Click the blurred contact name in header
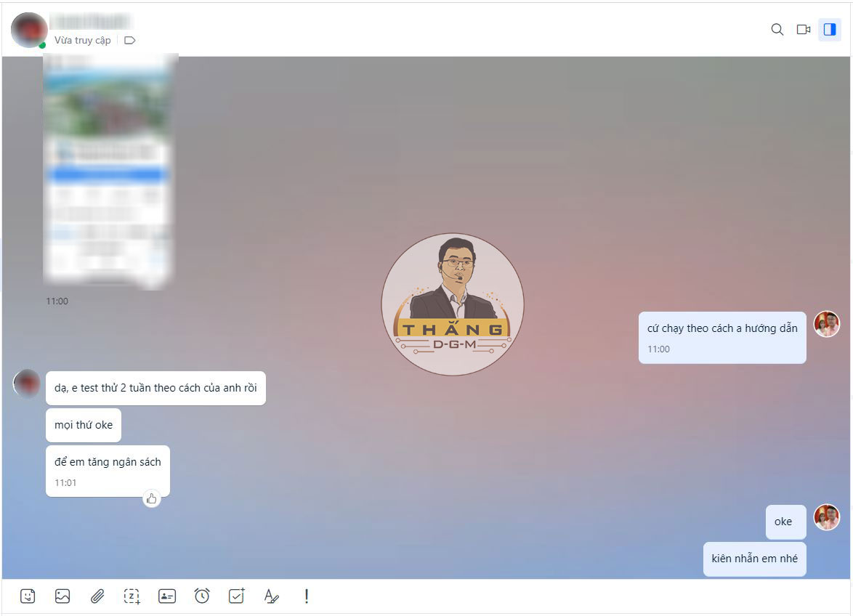 (91, 22)
